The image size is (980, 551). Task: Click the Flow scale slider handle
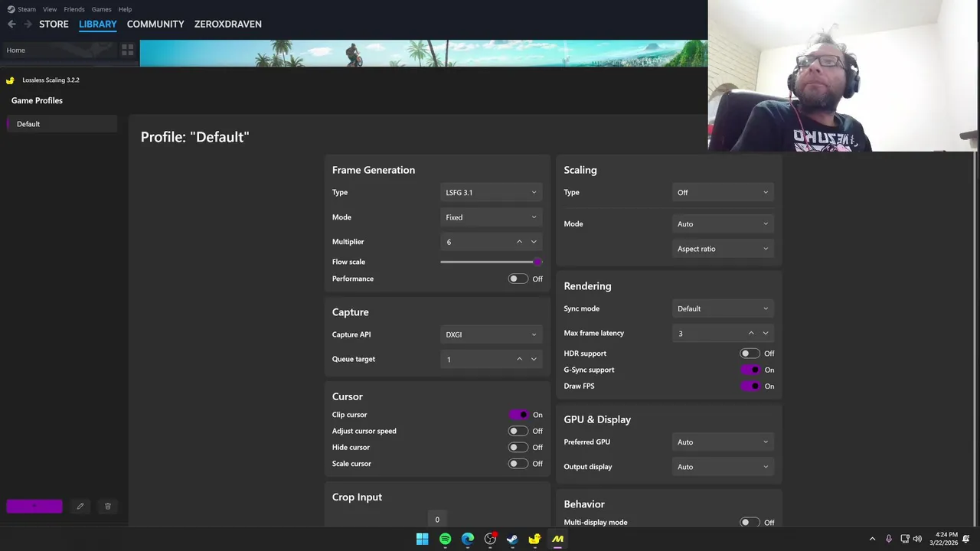coord(537,262)
